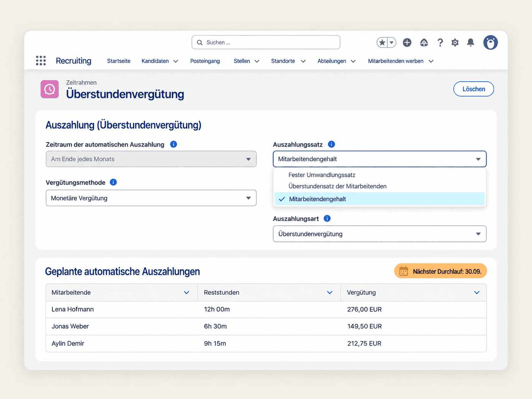Click the Löschen button

pos(473,89)
